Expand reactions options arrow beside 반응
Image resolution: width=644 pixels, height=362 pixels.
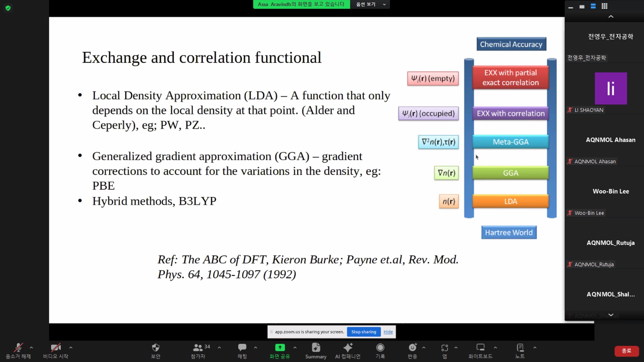[424, 348]
